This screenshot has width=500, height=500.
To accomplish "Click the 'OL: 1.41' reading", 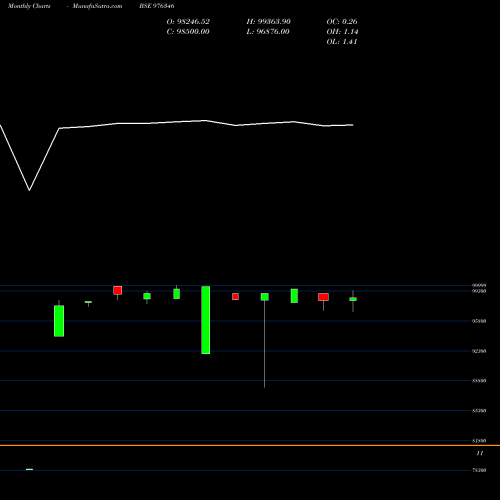I will click(x=342, y=42).
